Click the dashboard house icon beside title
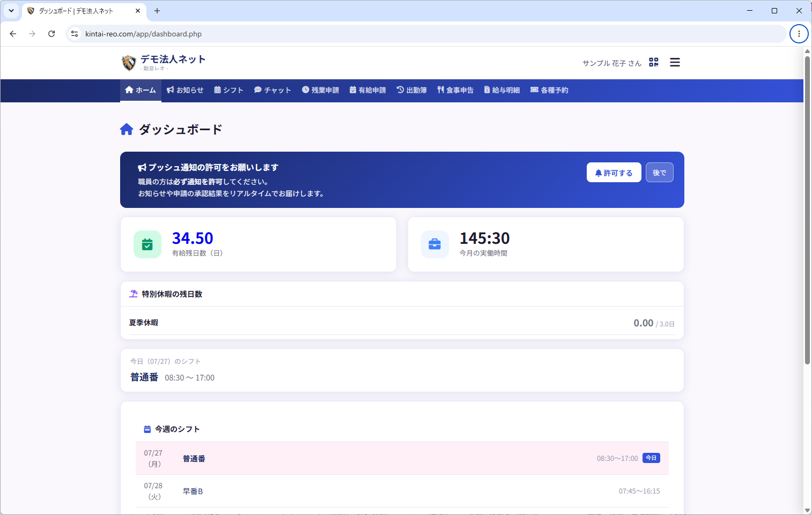 tap(127, 129)
